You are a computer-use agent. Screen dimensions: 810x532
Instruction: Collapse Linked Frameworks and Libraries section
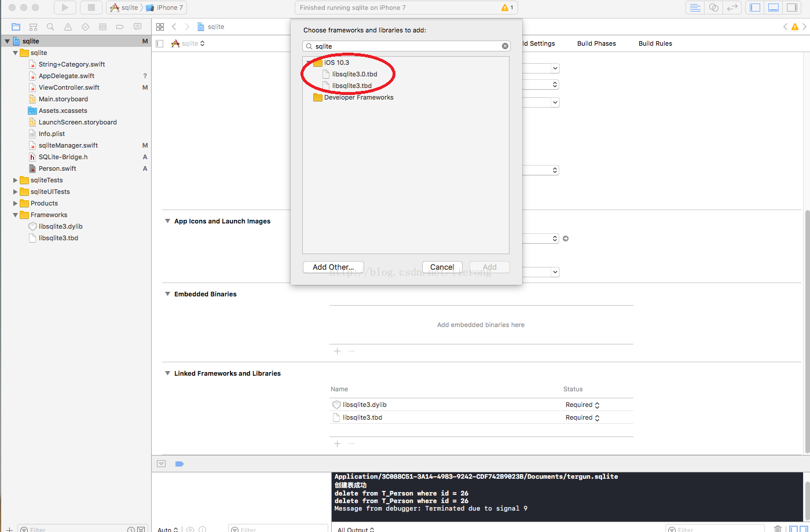coord(168,373)
